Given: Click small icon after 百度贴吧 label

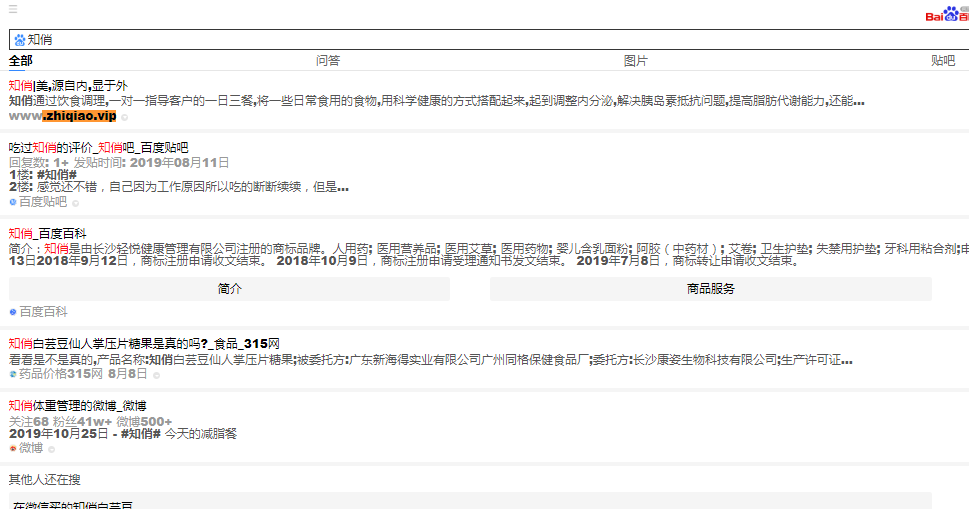Looking at the screenshot, I should pos(75,203).
